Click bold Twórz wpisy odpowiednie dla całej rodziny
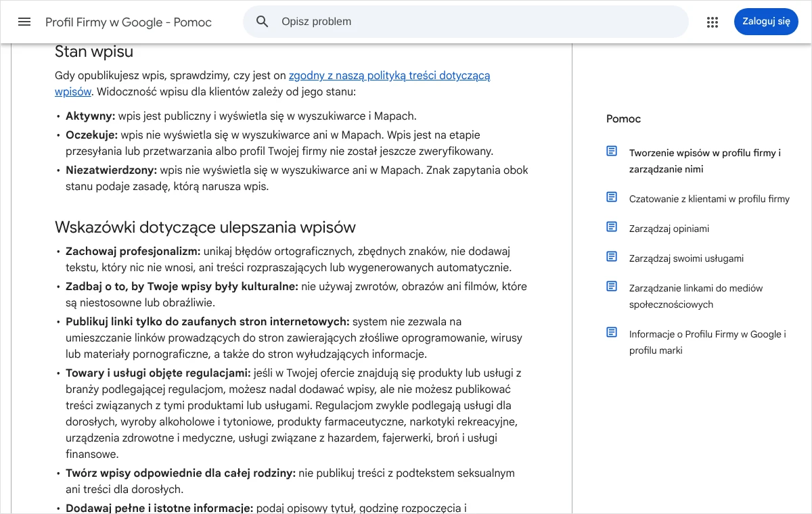Image resolution: width=812 pixels, height=514 pixels. [x=181, y=473]
